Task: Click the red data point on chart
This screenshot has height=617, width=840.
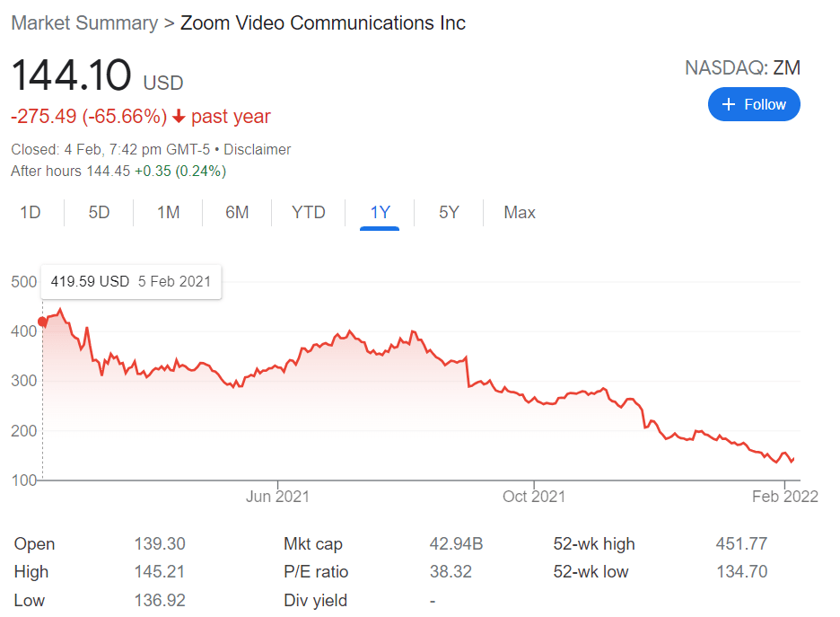Action: [42, 322]
